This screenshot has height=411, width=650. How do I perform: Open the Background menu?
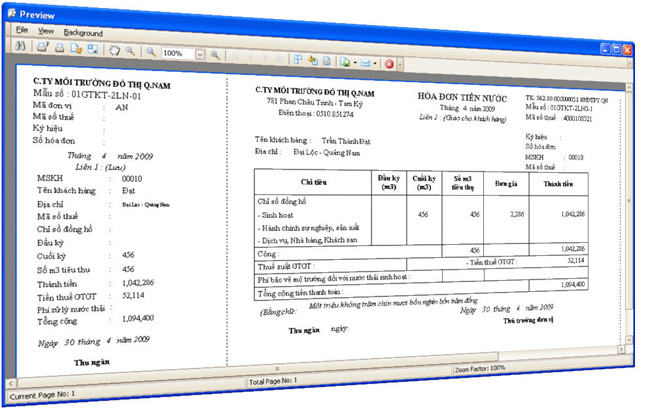coord(83,33)
